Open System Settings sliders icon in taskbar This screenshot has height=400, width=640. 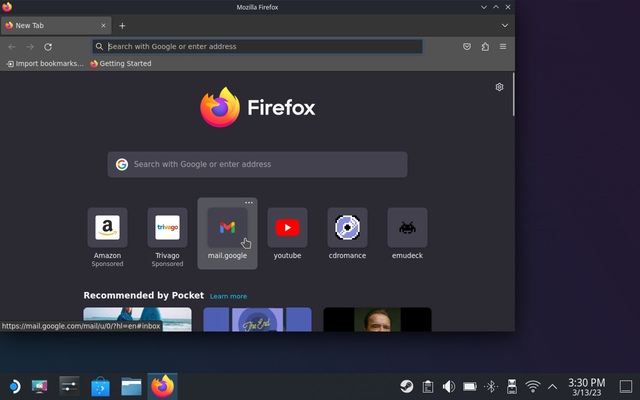click(69, 386)
